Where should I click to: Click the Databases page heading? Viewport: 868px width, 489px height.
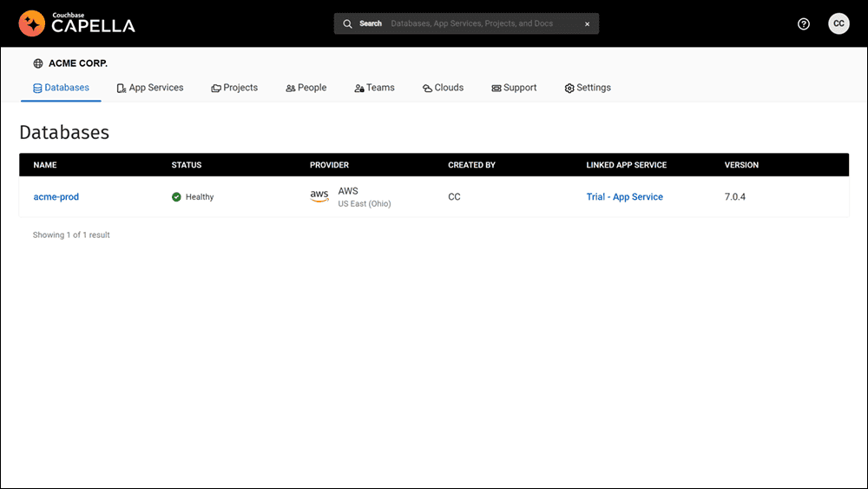(x=64, y=132)
